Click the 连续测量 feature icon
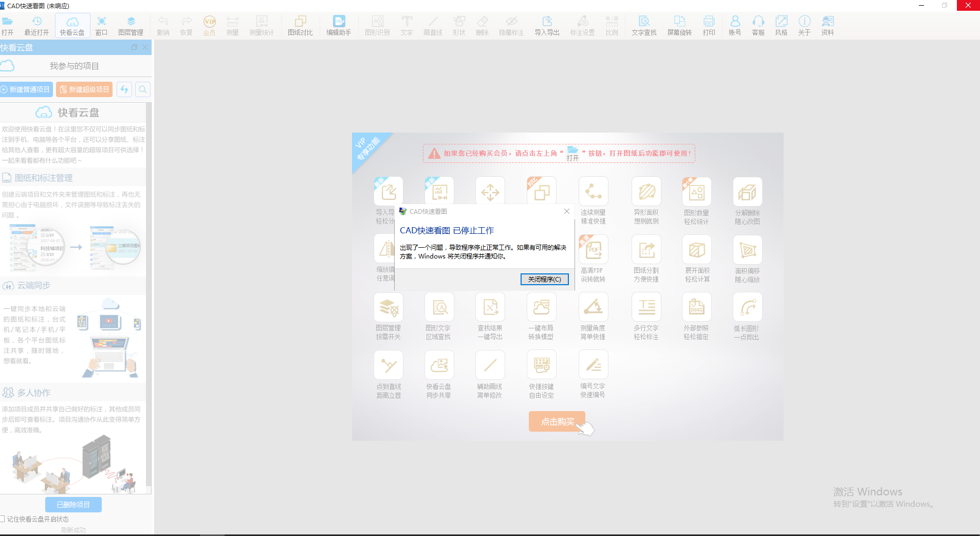Image resolution: width=980 pixels, height=536 pixels. coord(594,191)
